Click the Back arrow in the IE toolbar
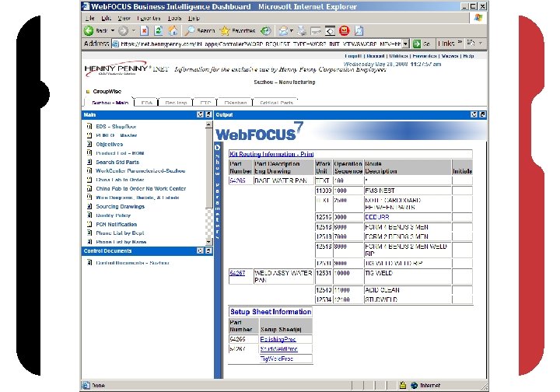 point(89,30)
